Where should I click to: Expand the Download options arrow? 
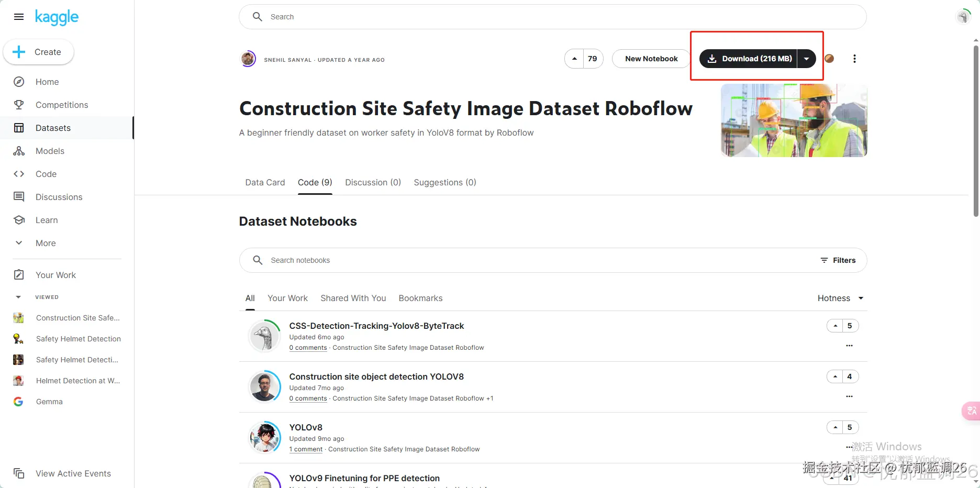coord(807,59)
